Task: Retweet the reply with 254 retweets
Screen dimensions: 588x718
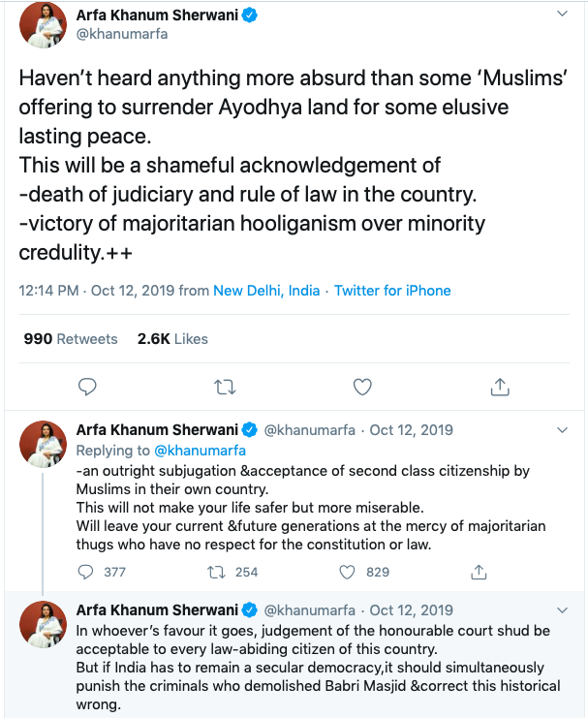Action: [x=217, y=572]
